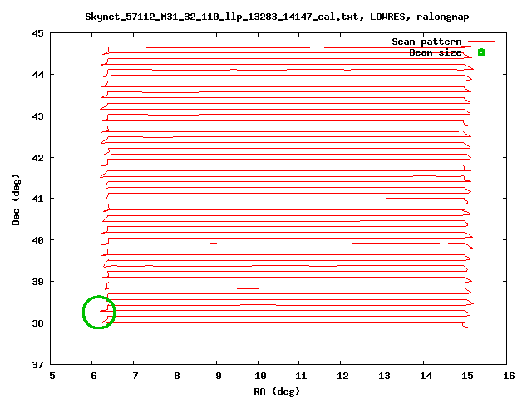Click the 'RA (deg)' axis label

pos(277,392)
